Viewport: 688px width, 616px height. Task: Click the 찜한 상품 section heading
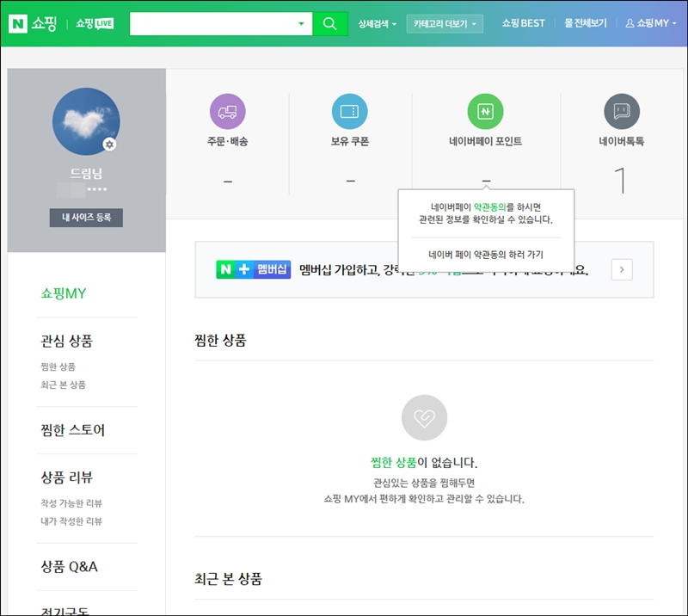point(220,341)
